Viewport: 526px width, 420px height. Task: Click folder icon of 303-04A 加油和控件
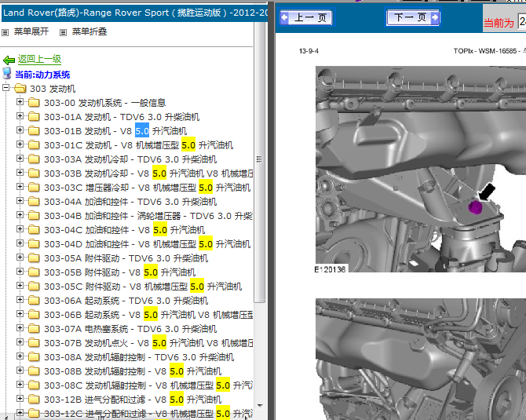coord(34,201)
